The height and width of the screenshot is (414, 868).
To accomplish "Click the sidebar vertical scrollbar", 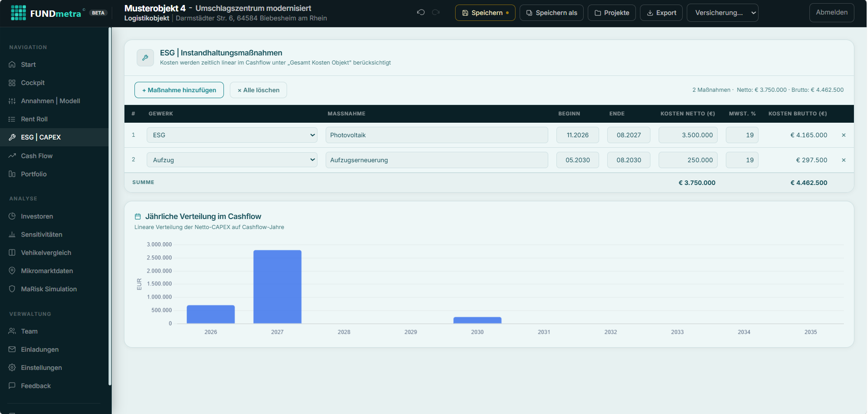I will pyautogui.click(x=110, y=207).
